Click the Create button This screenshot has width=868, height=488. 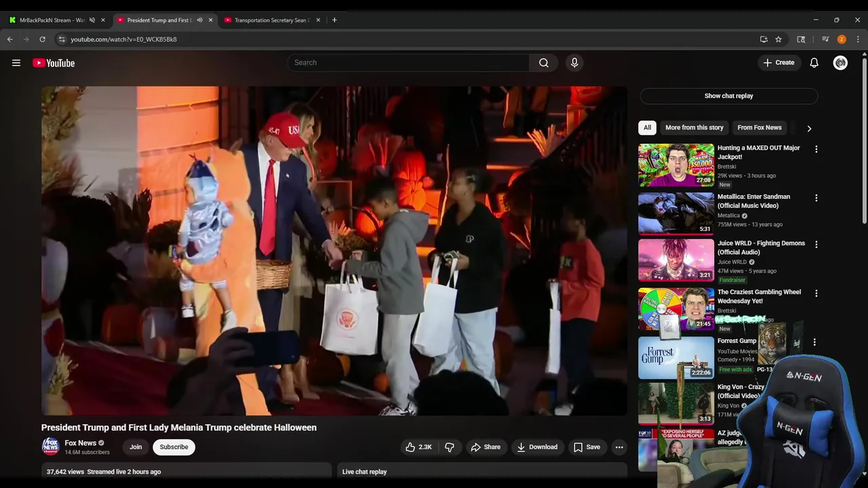click(778, 62)
